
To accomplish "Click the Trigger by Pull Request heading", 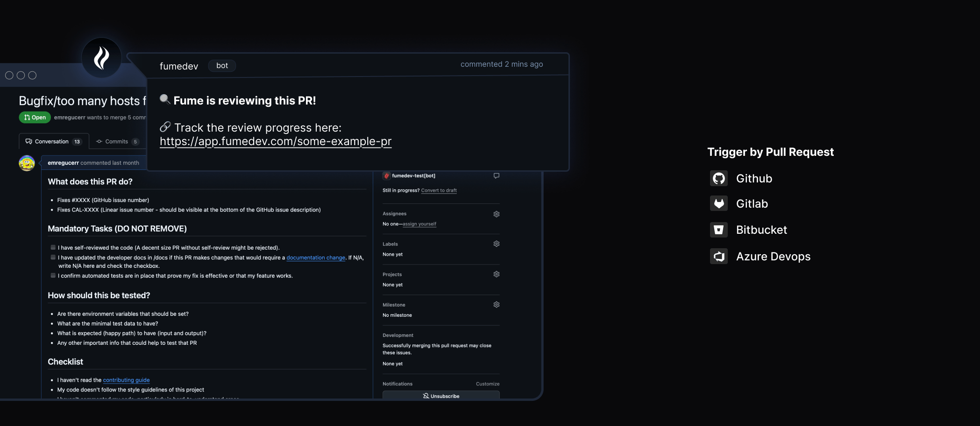I will click(770, 152).
